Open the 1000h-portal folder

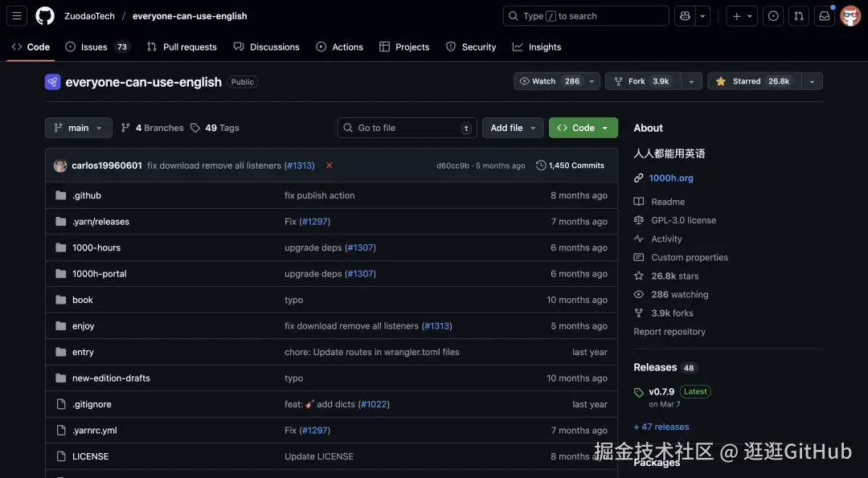[100, 274]
